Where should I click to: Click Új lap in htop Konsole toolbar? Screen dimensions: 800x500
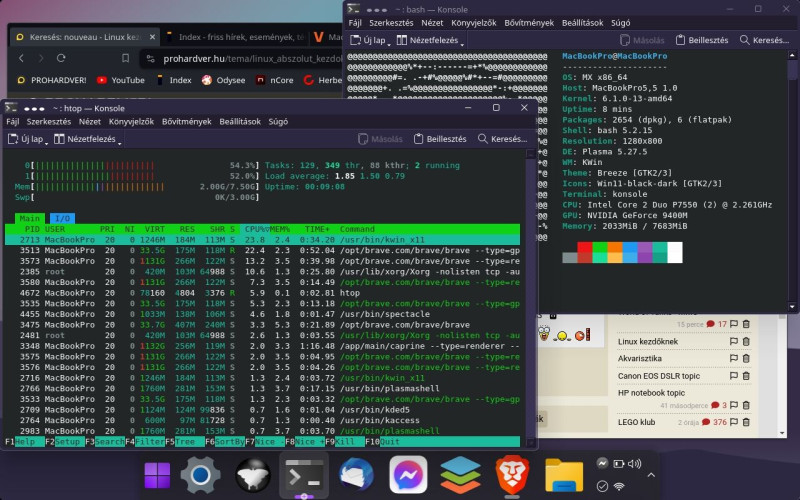pos(26,139)
